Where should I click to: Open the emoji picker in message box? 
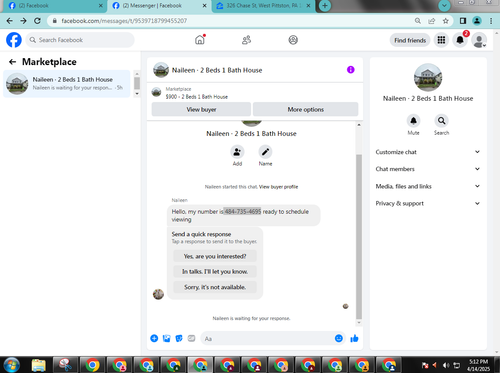tap(339, 338)
